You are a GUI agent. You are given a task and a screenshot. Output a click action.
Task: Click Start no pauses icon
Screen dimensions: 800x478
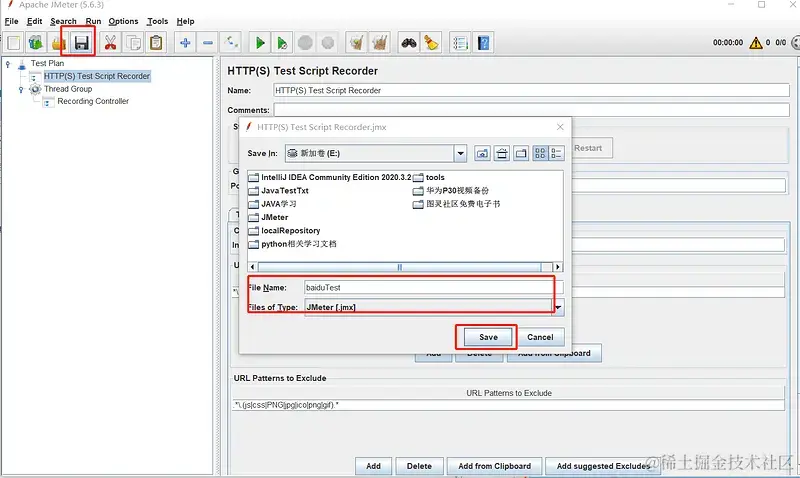coord(282,43)
